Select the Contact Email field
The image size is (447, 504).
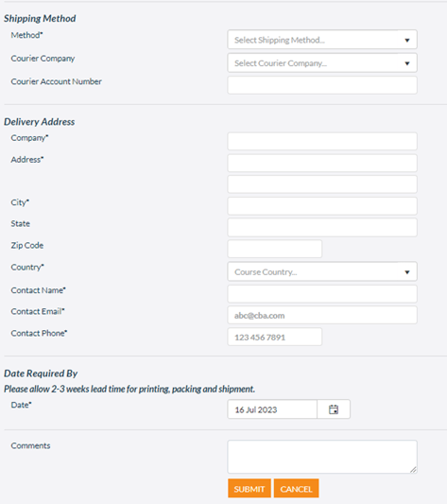click(x=322, y=315)
